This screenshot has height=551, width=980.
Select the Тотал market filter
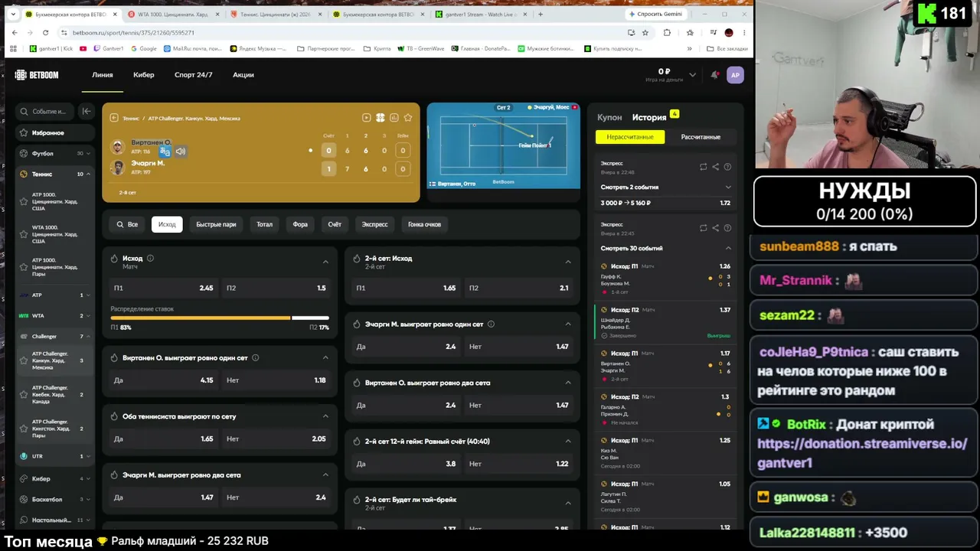[x=264, y=224]
